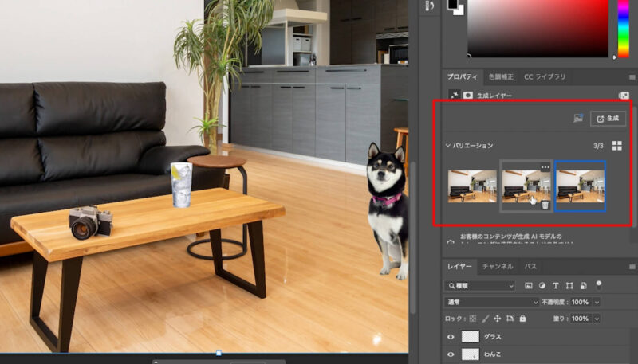Screen dimensions: 638x364
Task: Switch to the パス tab
Action: pyautogui.click(x=530, y=267)
